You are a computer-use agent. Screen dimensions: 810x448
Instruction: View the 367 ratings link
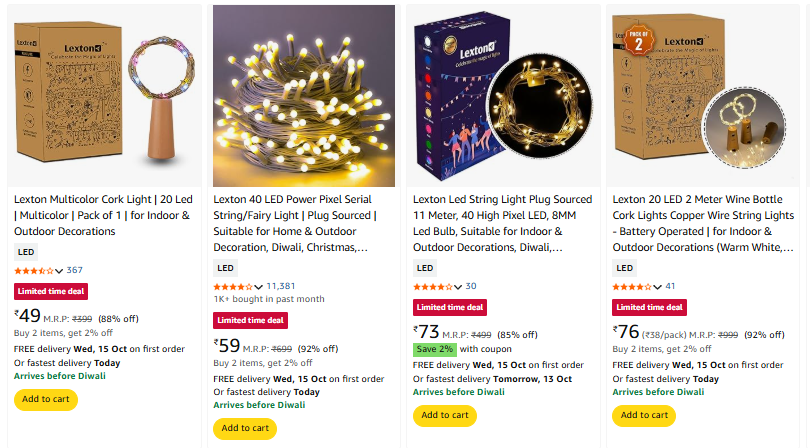click(75, 271)
